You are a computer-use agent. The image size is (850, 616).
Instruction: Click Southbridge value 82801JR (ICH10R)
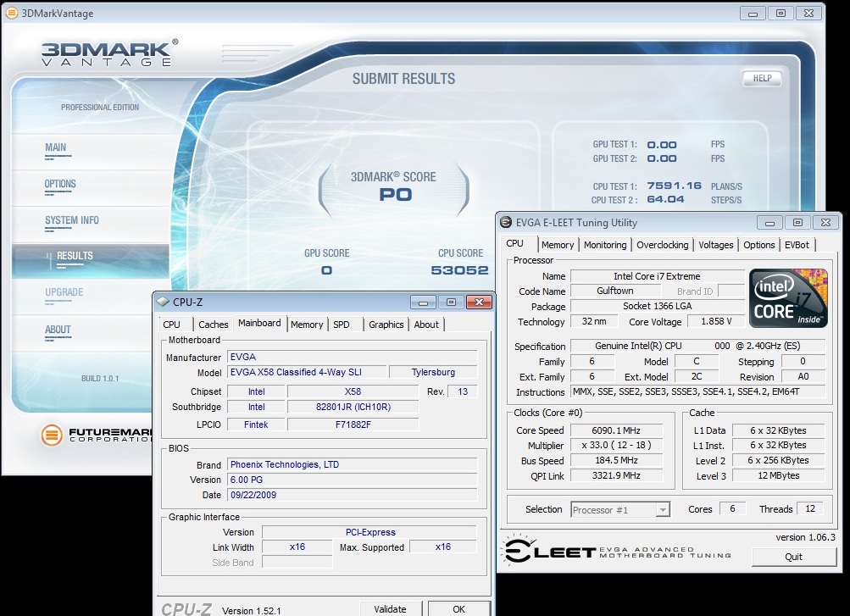353,407
